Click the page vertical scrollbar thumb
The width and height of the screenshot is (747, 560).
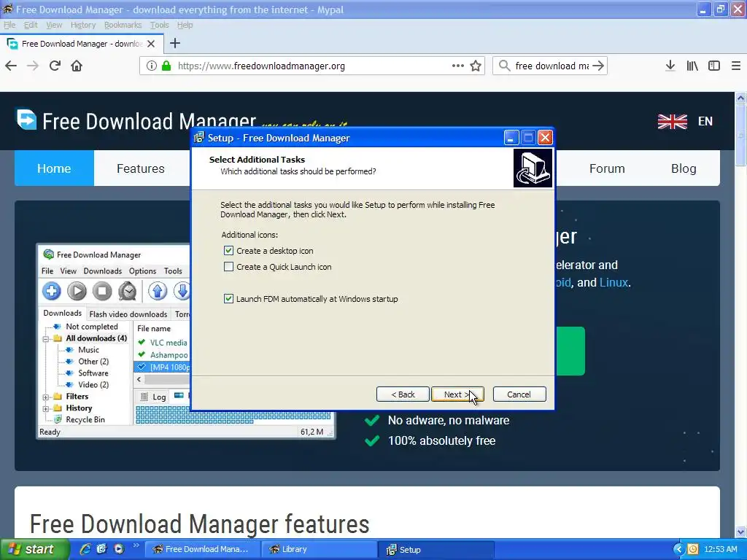(740, 136)
